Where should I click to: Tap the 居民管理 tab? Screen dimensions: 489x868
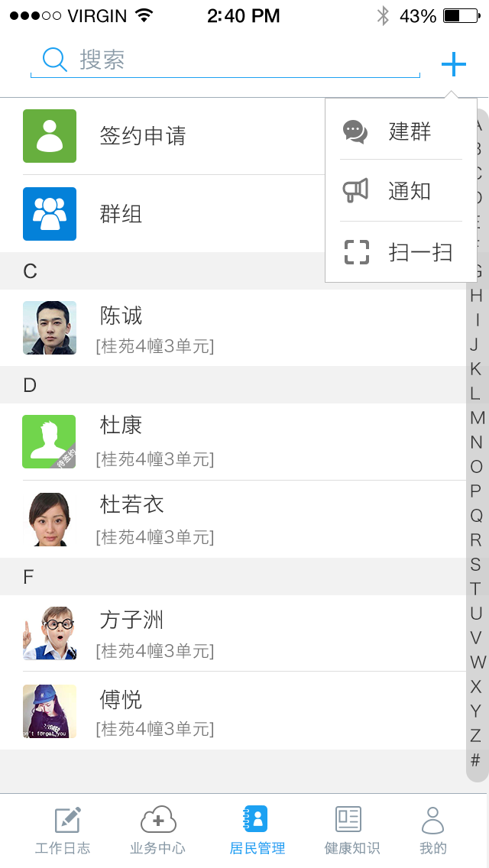(x=257, y=831)
